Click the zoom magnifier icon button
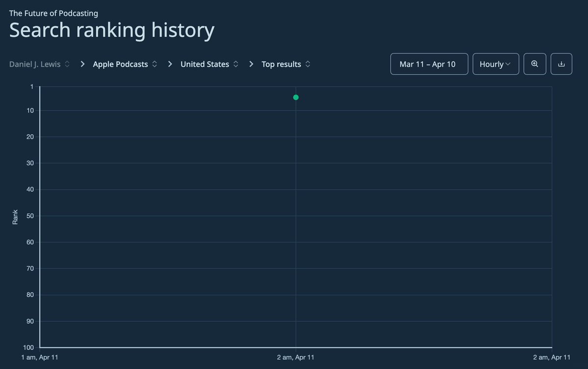Screen dimensions: 588x369 pyautogui.click(x=535, y=64)
